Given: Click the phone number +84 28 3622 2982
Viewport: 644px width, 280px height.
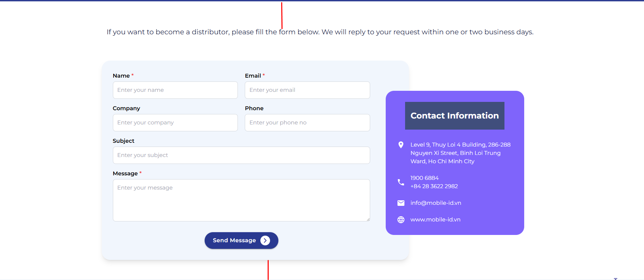Looking at the screenshot, I should (434, 186).
